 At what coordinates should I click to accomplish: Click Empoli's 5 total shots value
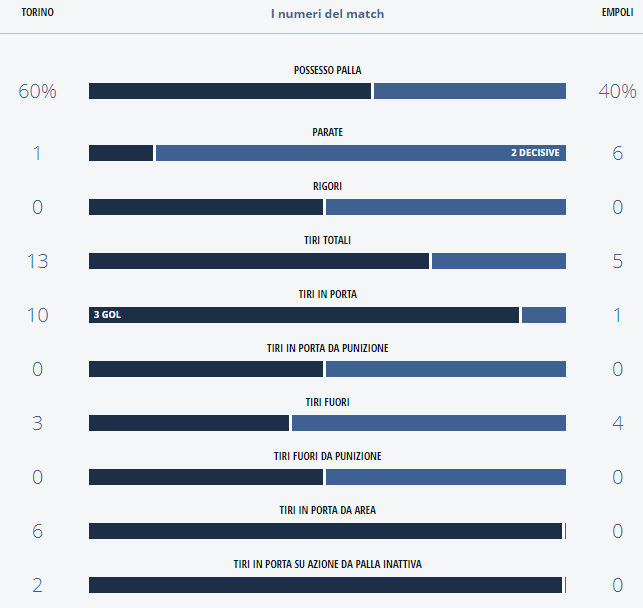point(617,261)
